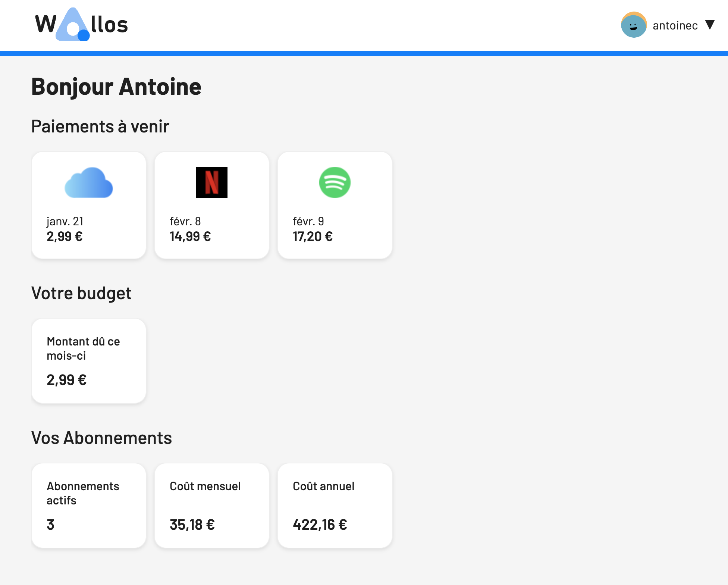The height and width of the screenshot is (585, 728).
Task: Select the Coût mensuel card
Action: coord(211,505)
